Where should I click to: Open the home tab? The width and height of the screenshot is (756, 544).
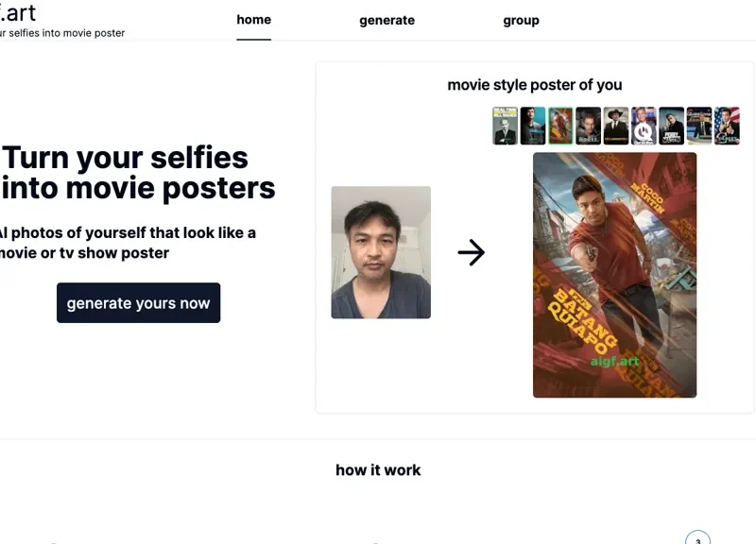[253, 20]
